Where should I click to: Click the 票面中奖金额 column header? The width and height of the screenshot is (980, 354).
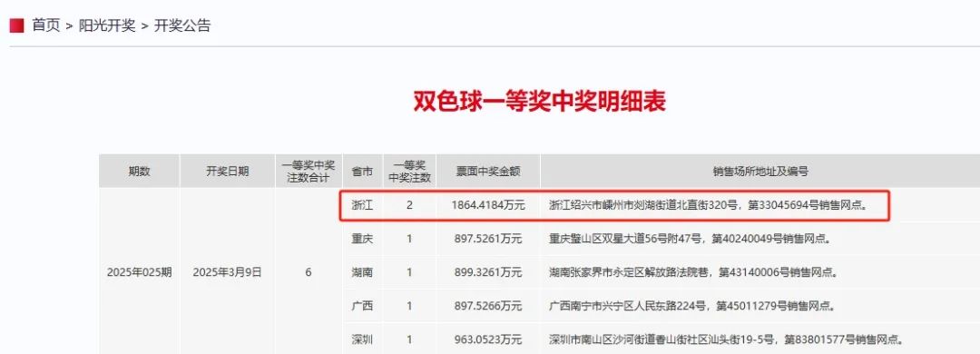(488, 172)
